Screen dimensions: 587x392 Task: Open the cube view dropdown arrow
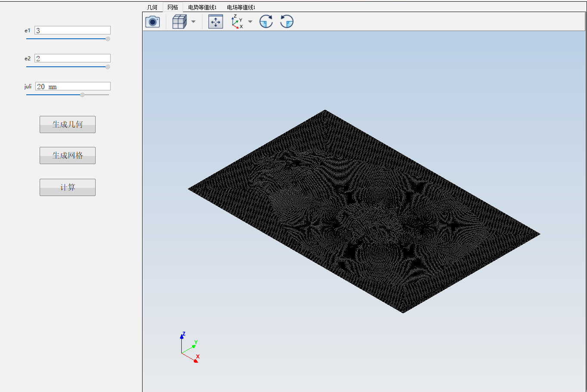pos(193,22)
